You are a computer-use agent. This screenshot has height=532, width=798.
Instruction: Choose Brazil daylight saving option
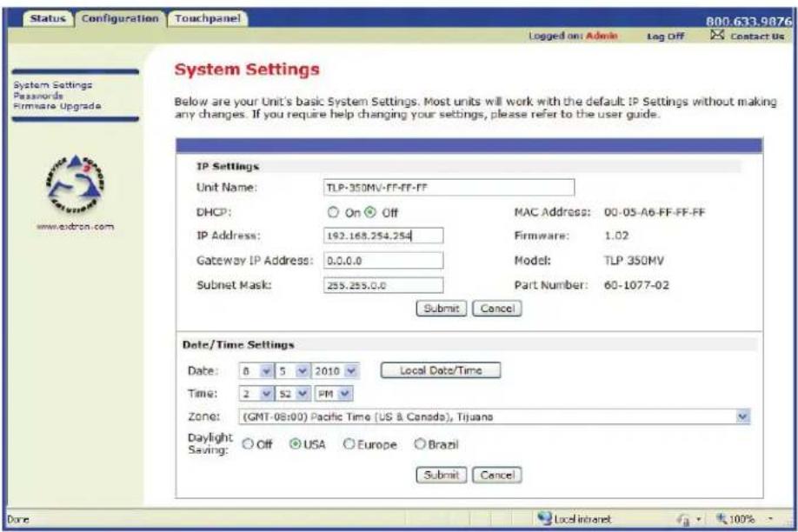419,444
